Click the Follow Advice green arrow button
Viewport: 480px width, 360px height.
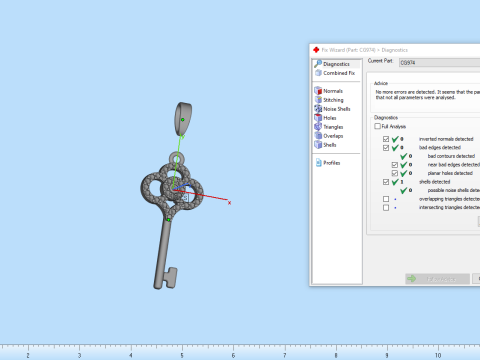click(x=437, y=279)
